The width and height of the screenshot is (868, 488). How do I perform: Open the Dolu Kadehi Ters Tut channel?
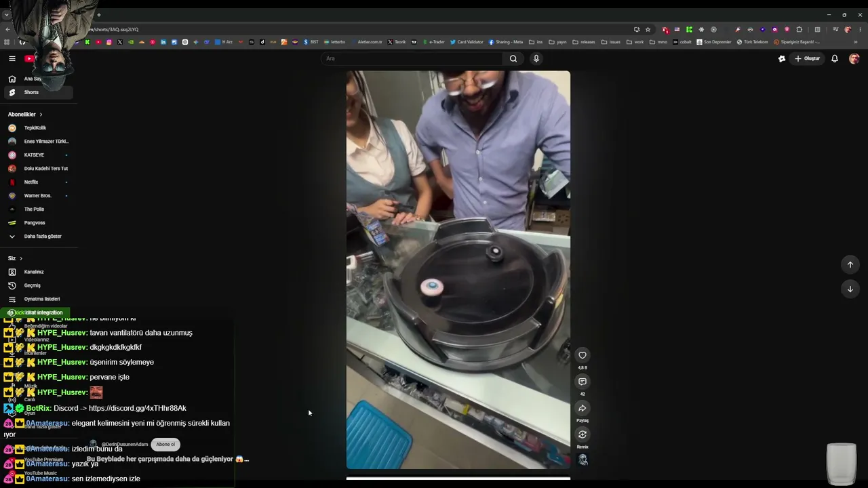click(x=39, y=169)
